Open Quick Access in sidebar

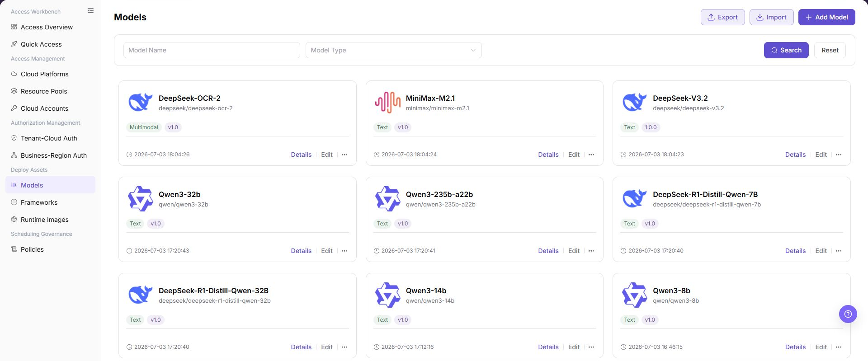pos(51,44)
